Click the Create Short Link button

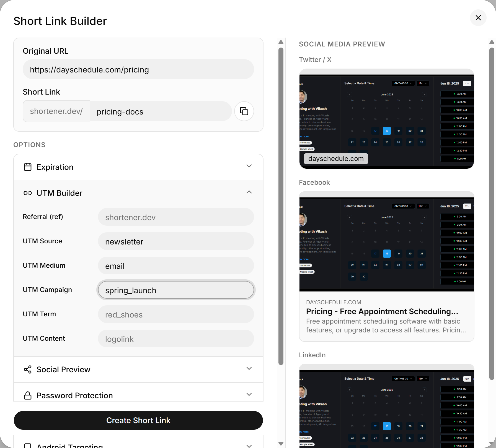click(x=138, y=420)
